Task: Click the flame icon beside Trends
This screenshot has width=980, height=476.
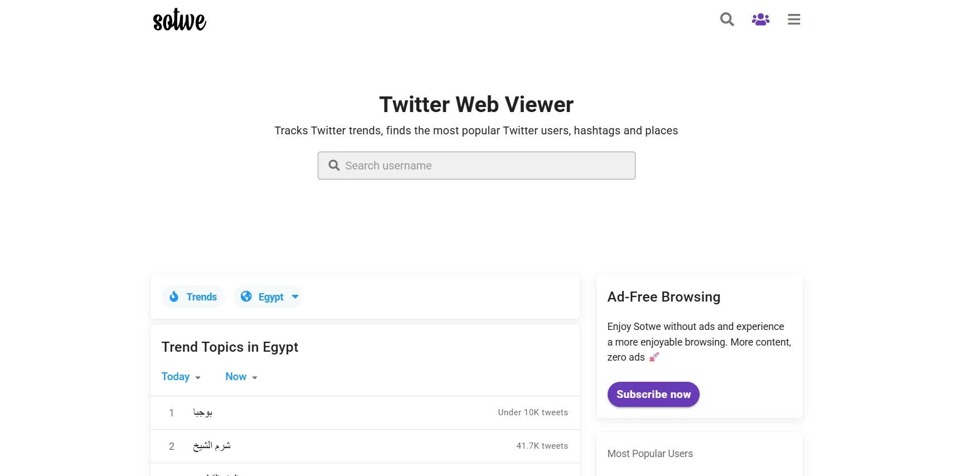Action: click(174, 297)
